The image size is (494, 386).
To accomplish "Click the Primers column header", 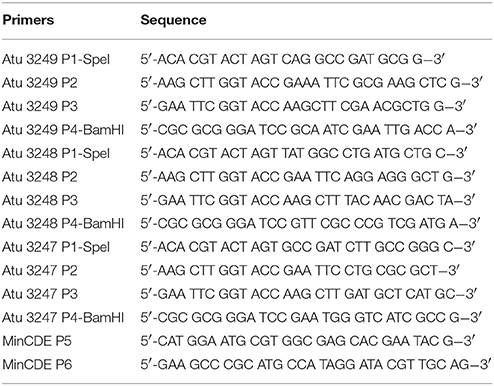I will (28, 20).
